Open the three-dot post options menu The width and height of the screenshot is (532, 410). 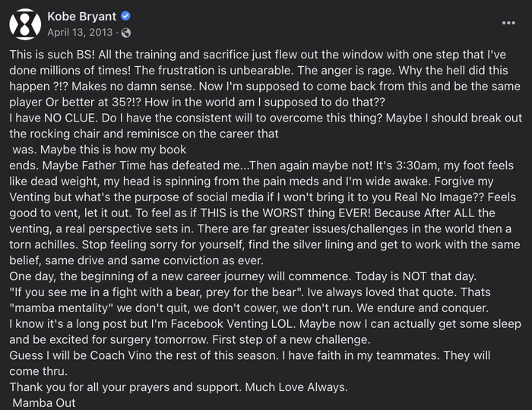coord(508,23)
